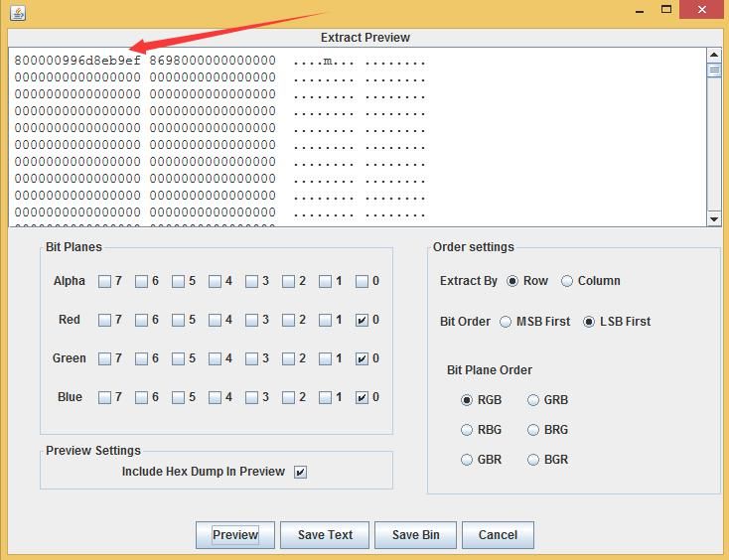This screenshot has width=729, height=560.
Task: Enable Alpha bit plane 2
Action: 288,281
